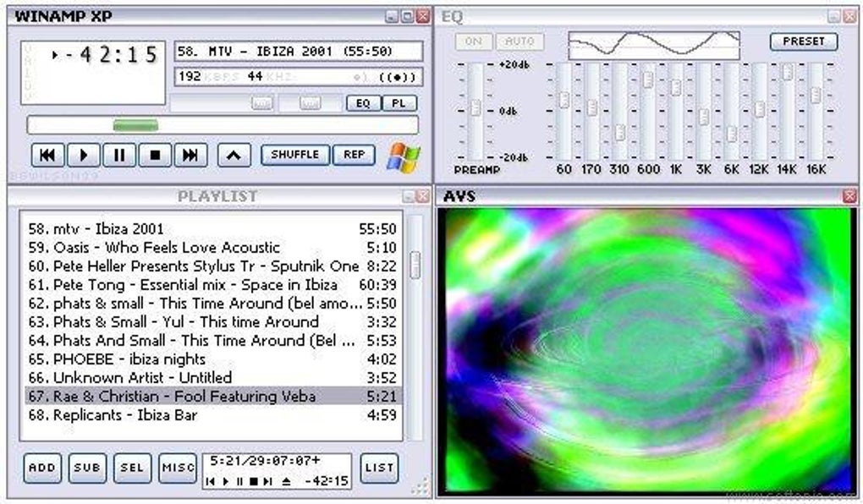The image size is (863, 504).
Task: Jump to the next track in main window
Action: (190, 155)
